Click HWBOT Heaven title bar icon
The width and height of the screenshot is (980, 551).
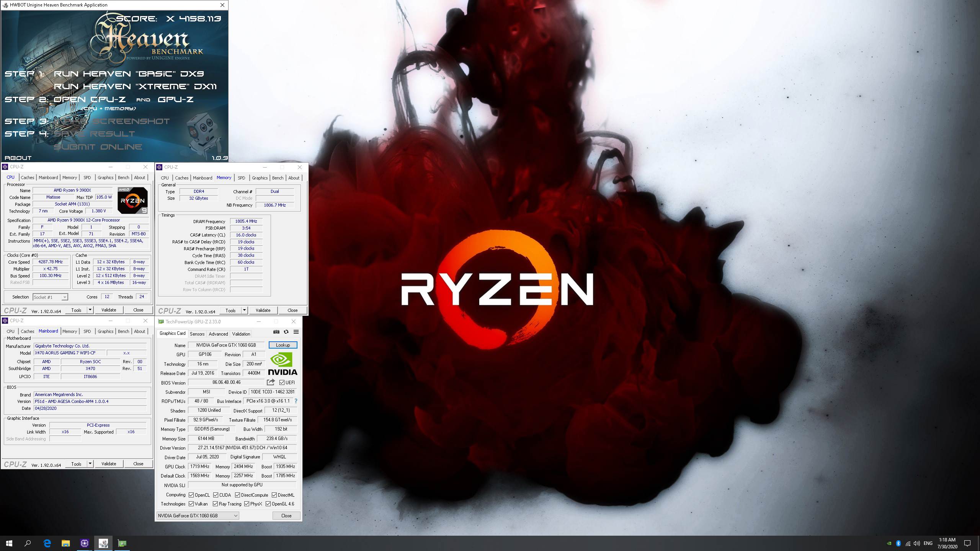click(x=5, y=5)
